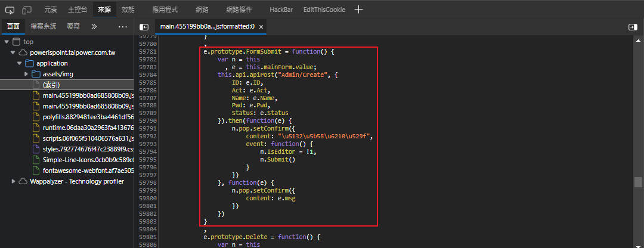644x248 pixels.
Task: Switch to the 元素 panel tab
Action: (x=51, y=10)
